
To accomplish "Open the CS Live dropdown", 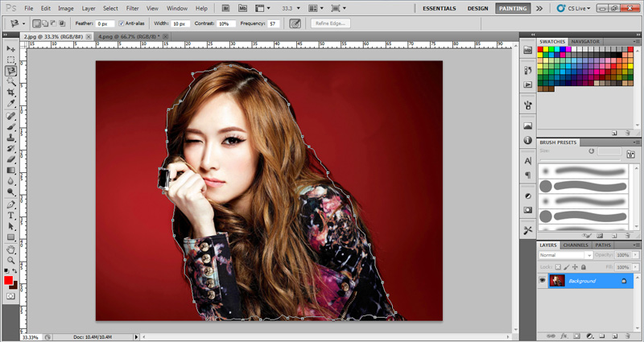I will click(574, 8).
